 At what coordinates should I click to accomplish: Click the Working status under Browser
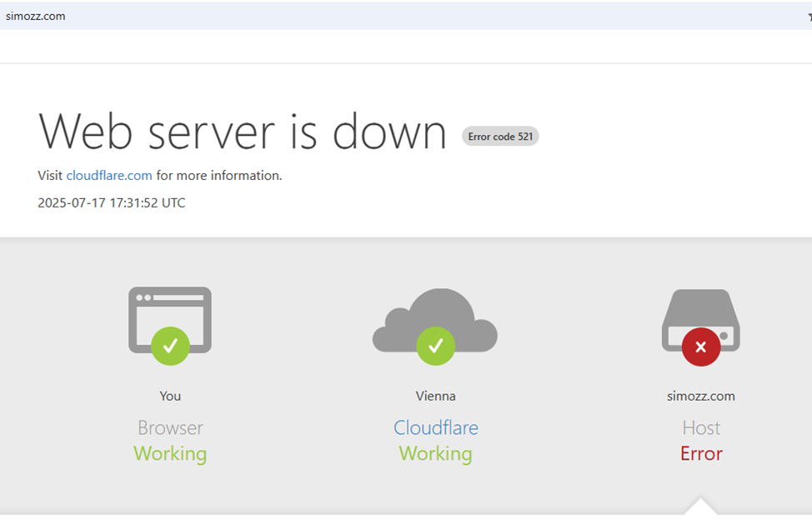(170, 453)
